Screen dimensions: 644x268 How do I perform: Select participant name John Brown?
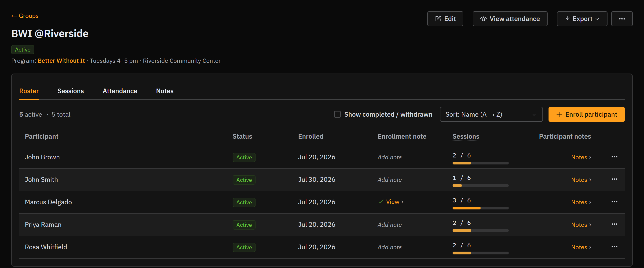tap(42, 157)
